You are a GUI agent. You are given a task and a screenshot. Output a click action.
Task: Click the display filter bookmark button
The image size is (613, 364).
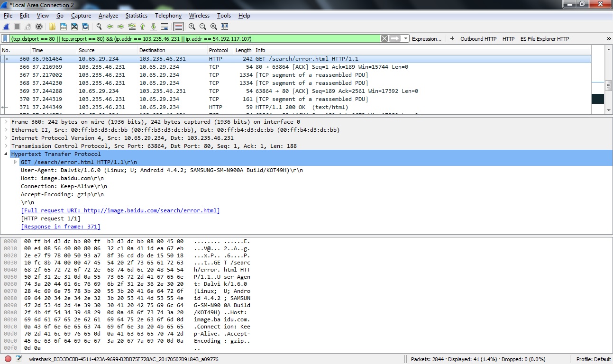[6, 39]
